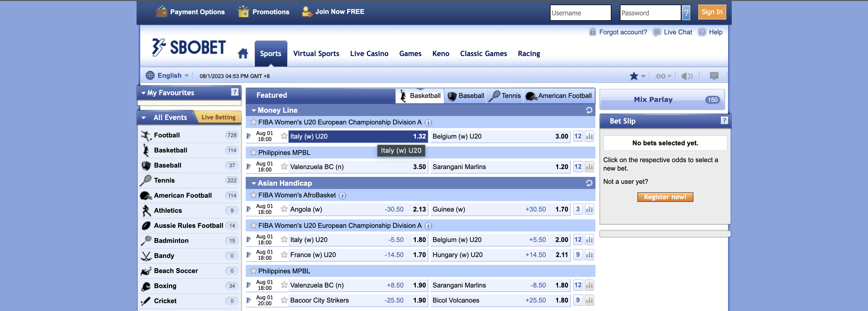This screenshot has width=868, height=311.
Task: Collapse the All Events list
Action: [144, 118]
